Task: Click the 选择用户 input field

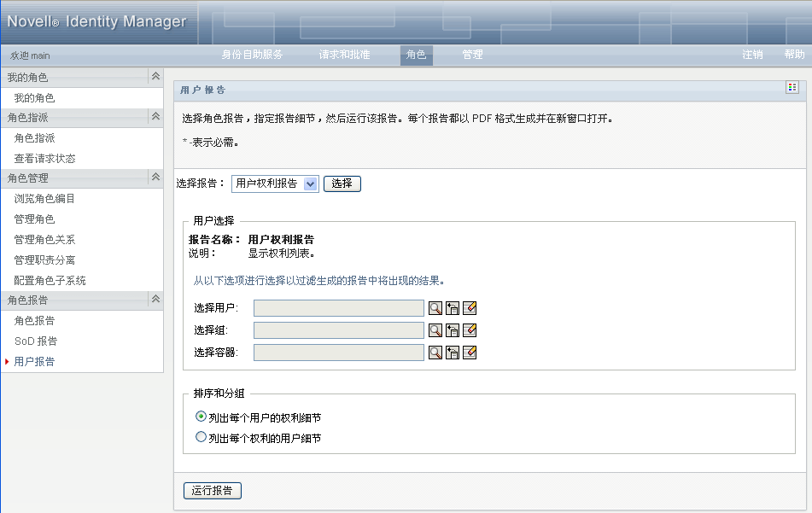Action: point(339,308)
